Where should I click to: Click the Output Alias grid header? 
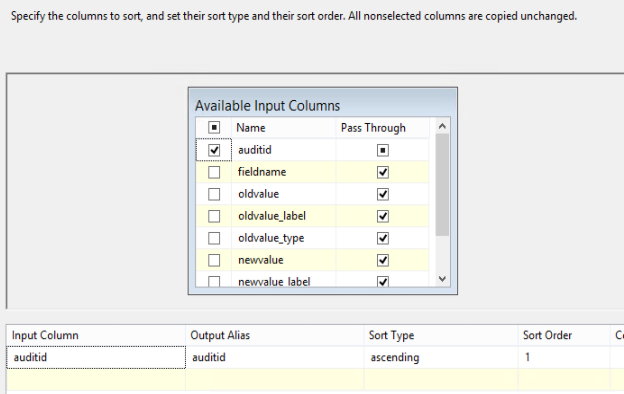click(x=275, y=335)
